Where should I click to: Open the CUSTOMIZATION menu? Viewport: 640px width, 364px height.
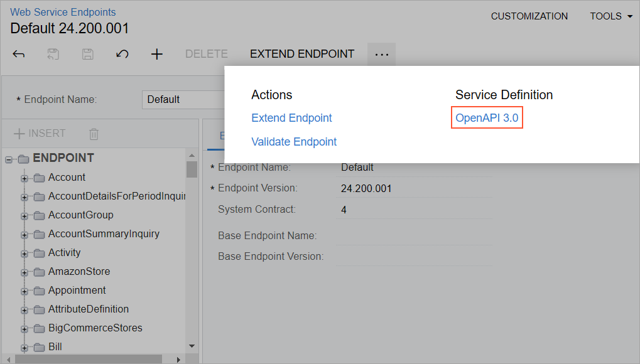(529, 16)
